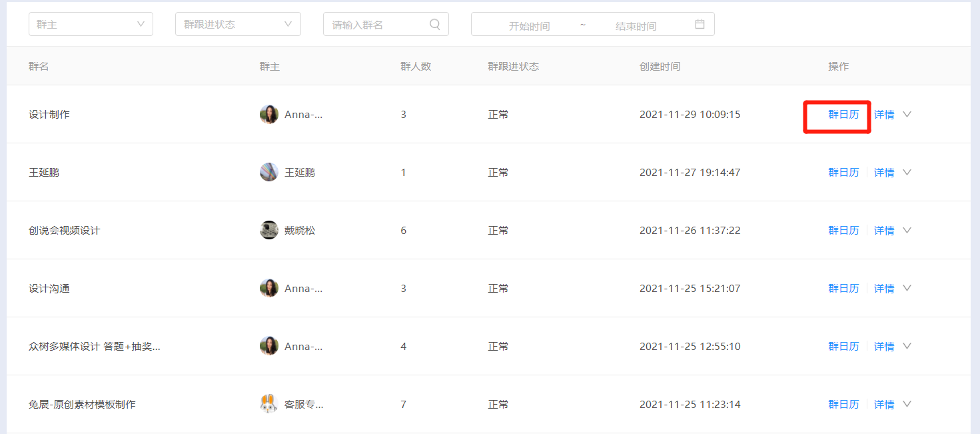
Task: Click the 开始时间 date field
Action: tap(529, 26)
